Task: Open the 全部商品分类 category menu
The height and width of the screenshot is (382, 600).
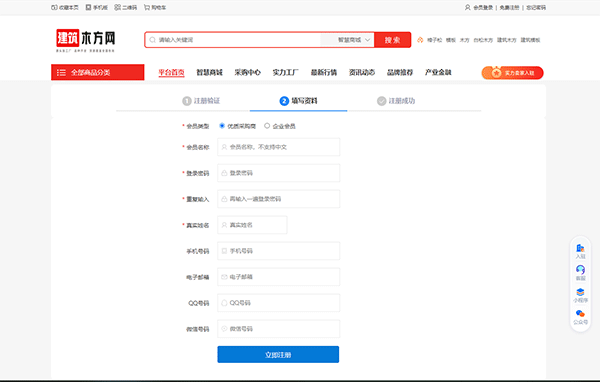Action: (x=98, y=72)
